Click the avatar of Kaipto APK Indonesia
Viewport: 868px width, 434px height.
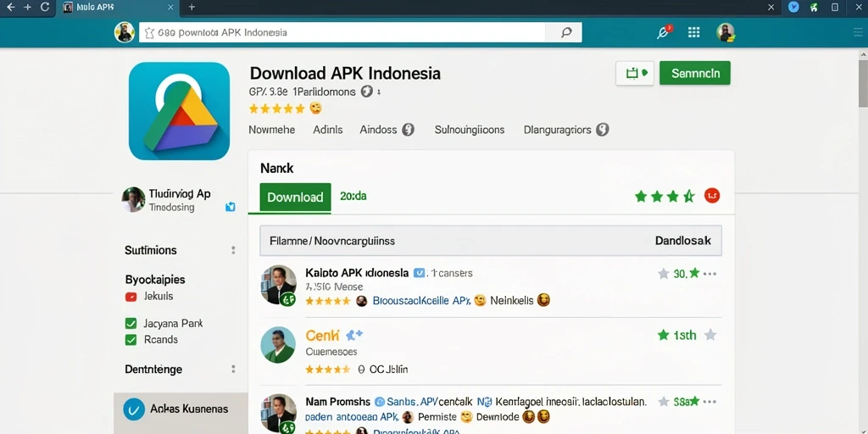tap(278, 285)
